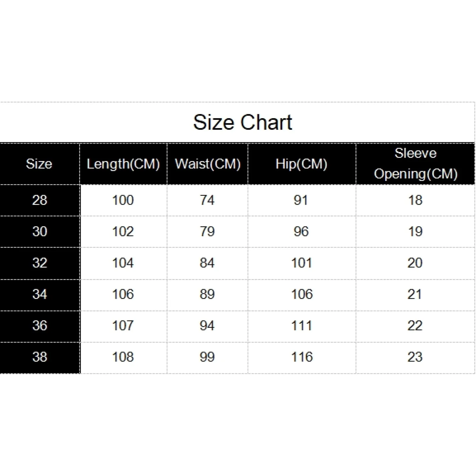Select the waist value 79 cell
Screen dimensions: 476x476
(x=207, y=231)
